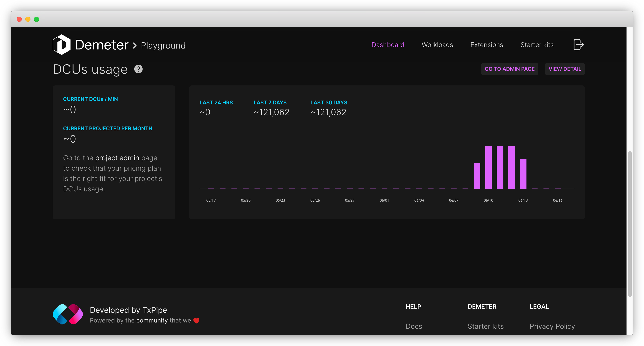Image resolution: width=644 pixels, height=346 pixels.
Task: Select the 06/16 axis label
Action: pyautogui.click(x=557, y=200)
